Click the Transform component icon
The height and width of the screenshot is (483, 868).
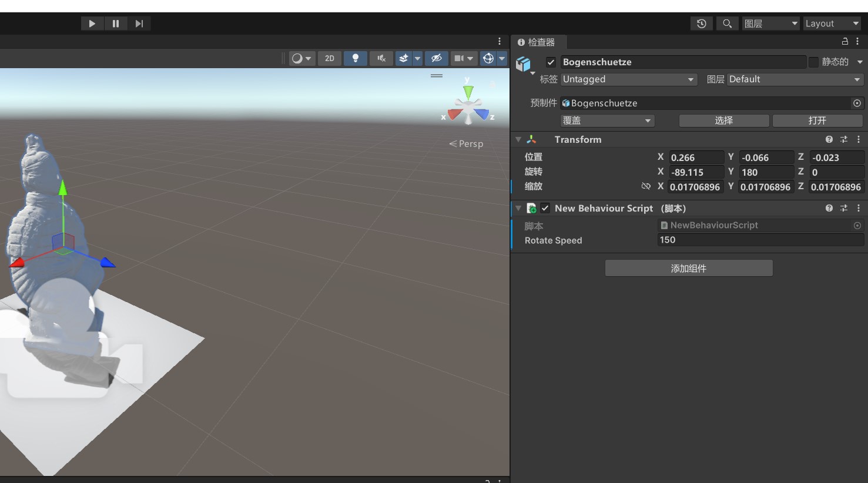pyautogui.click(x=532, y=140)
